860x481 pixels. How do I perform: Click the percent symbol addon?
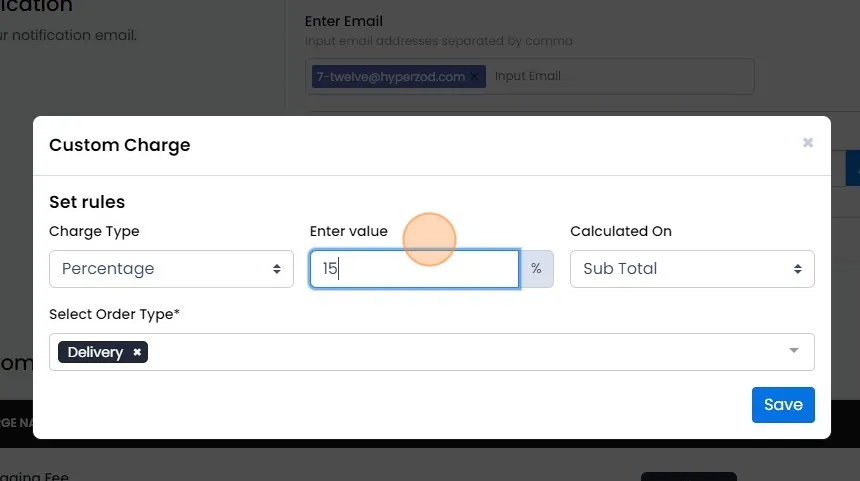point(536,269)
